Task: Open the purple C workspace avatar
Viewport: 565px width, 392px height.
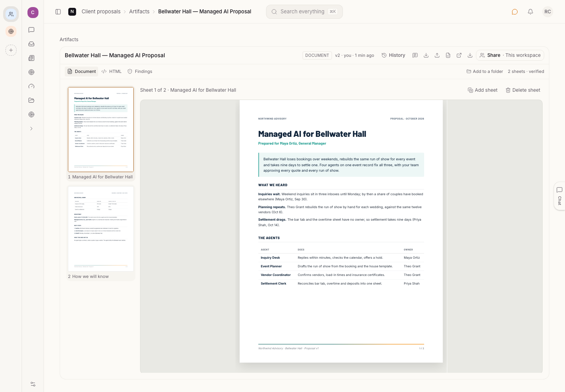Action: [x=33, y=13]
